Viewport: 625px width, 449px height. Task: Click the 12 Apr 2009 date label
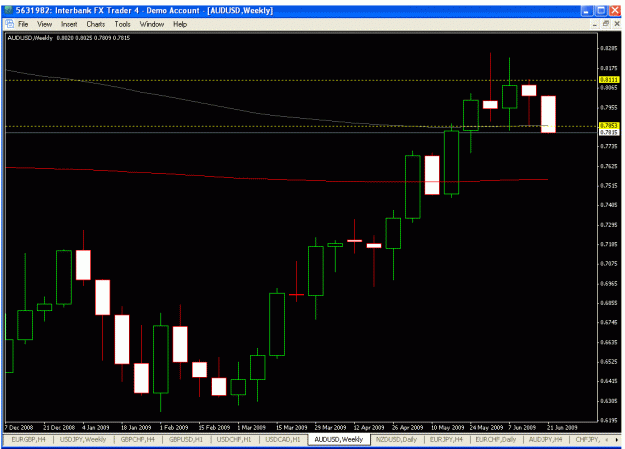point(369,427)
